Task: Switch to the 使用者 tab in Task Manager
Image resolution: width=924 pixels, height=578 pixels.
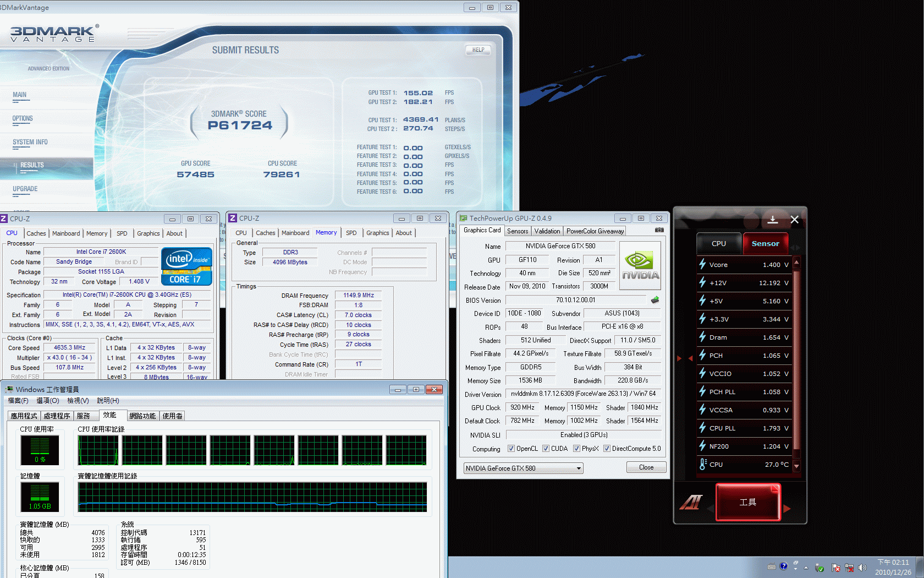Action: (x=173, y=416)
